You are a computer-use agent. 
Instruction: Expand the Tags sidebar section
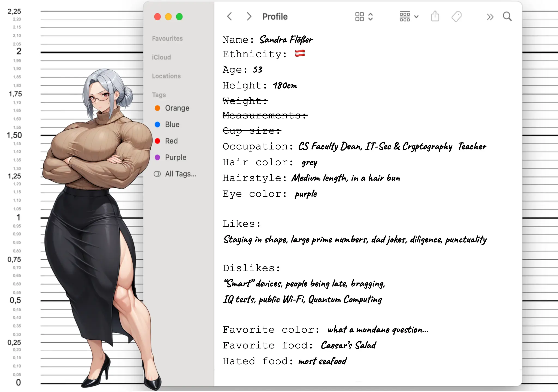159,95
